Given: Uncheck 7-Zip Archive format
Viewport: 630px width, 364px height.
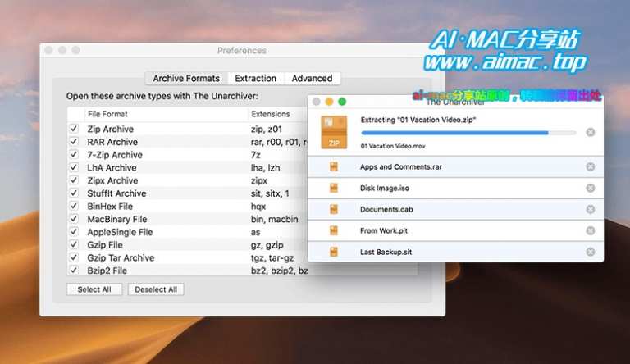Looking at the screenshot, I should click(x=74, y=154).
